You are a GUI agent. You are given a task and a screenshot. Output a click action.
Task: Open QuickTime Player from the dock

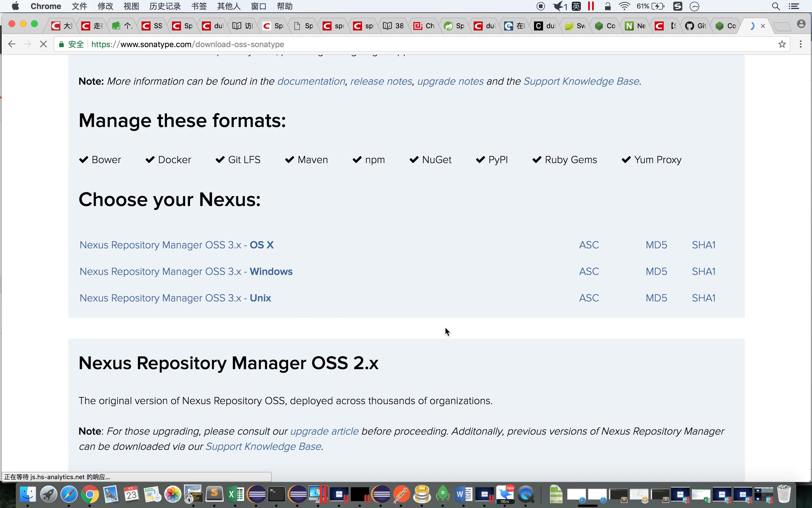tap(526, 494)
